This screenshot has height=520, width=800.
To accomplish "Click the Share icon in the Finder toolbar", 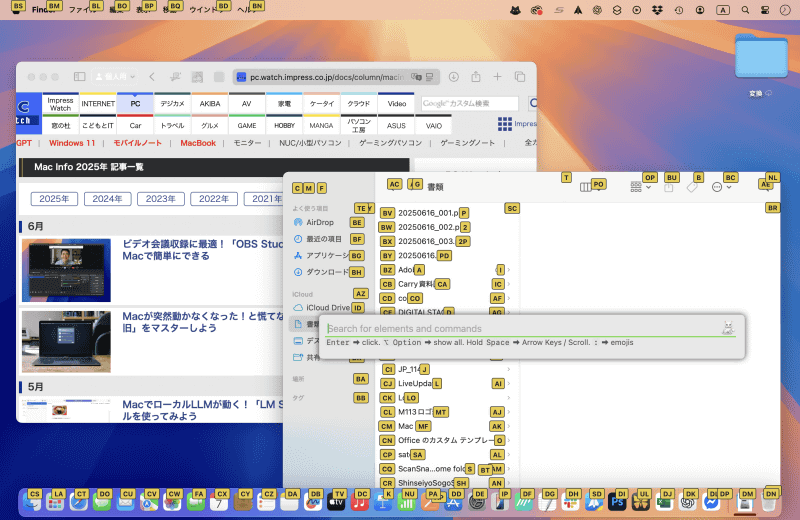I will (668, 187).
